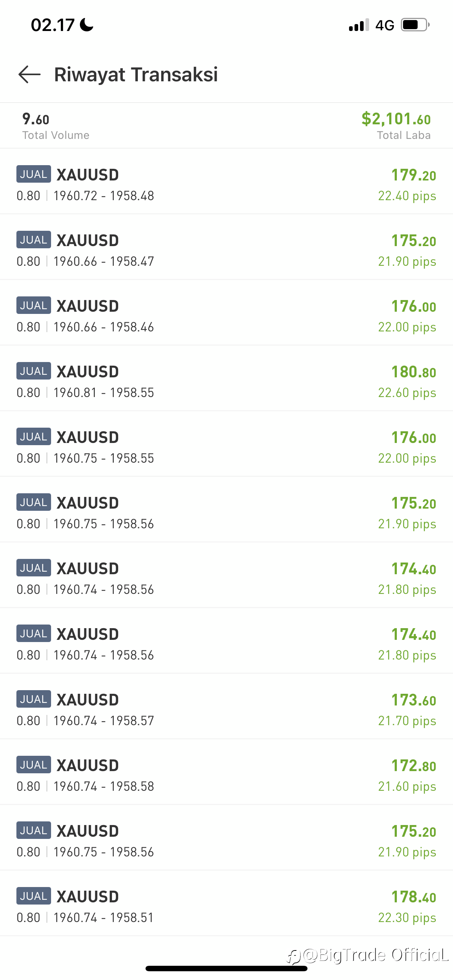
Task: Tap JUAL badge on the 172.80 profit trade
Action: [x=34, y=765]
